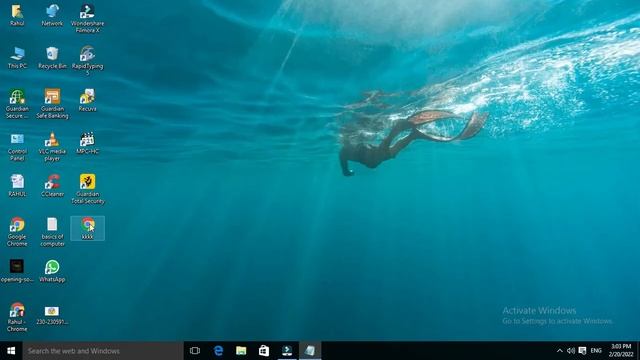Viewport: 640px width, 360px height.
Task: Select the Wondershare Filmora X shortcut
Action: tap(87, 18)
